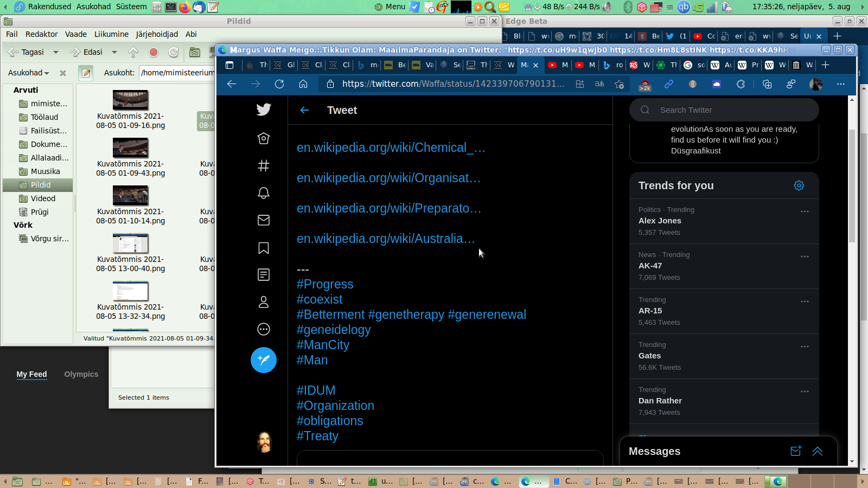
Task: Open Tagasi history dropdown arrow
Action: pyautogui.click(x=55, y=52)
